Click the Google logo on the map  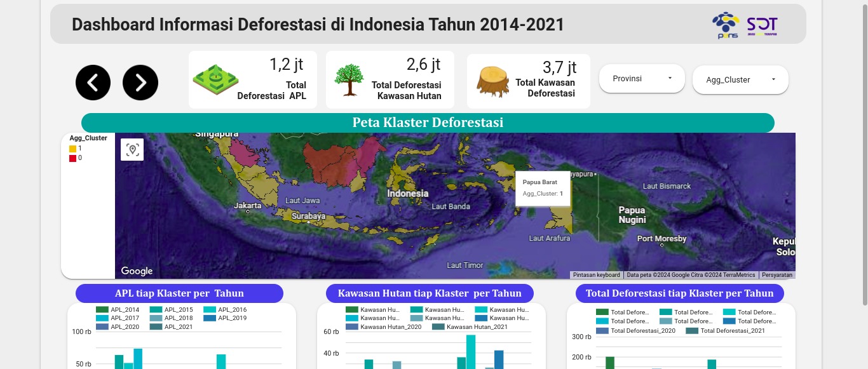[136, 271]
